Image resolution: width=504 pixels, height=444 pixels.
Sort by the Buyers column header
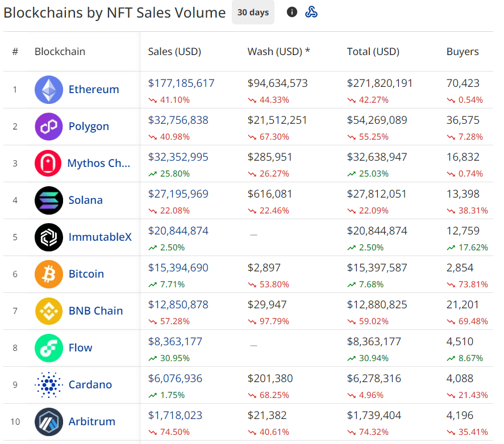(462, 52)
